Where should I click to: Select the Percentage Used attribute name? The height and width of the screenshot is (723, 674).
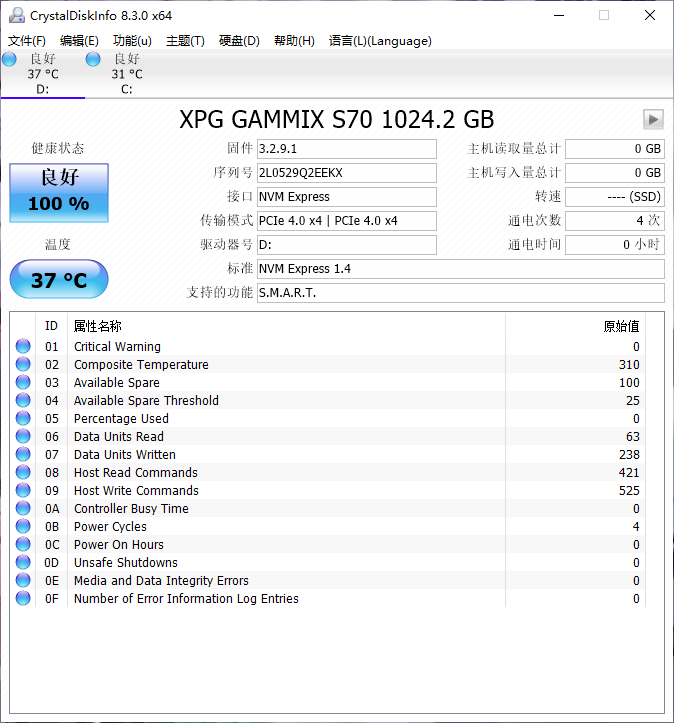(121, 419)
